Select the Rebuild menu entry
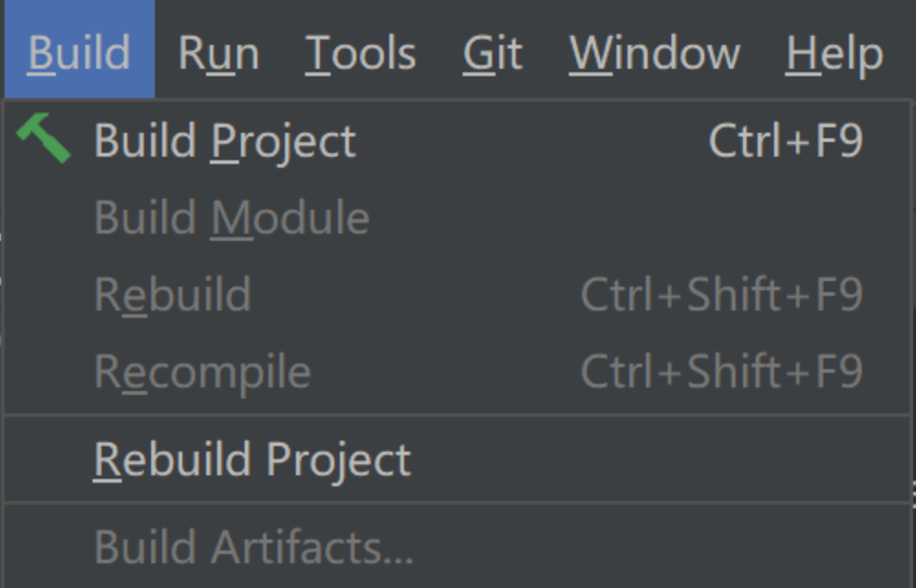 point(172,296)
